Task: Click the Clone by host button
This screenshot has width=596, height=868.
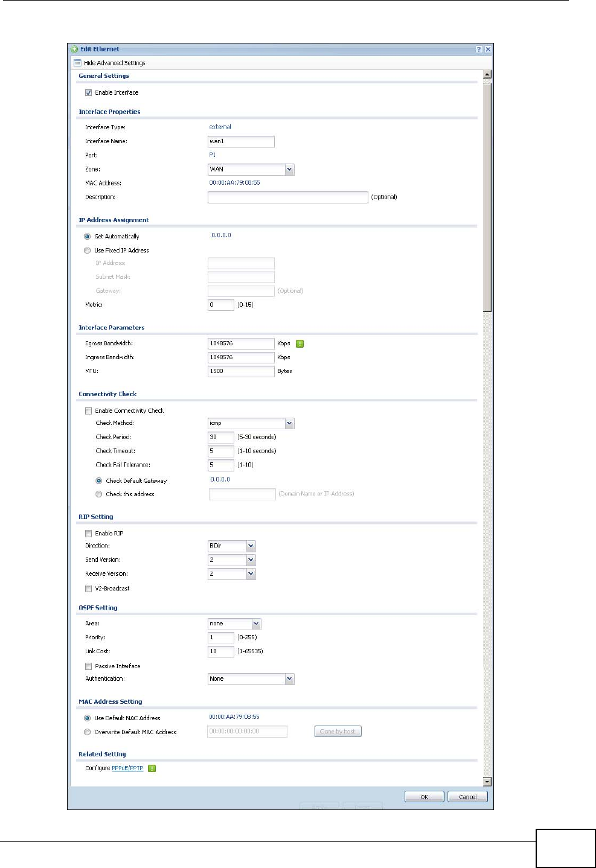Action: pos(338,732)
